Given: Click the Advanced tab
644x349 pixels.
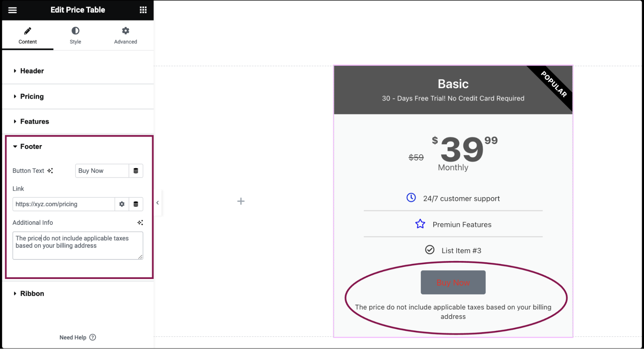Looking at the screenshot, I should click(x=125, y=36).
